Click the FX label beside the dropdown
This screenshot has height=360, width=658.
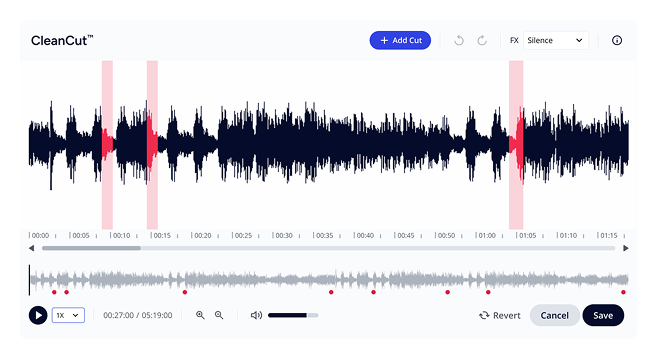(x=514, y=40)
